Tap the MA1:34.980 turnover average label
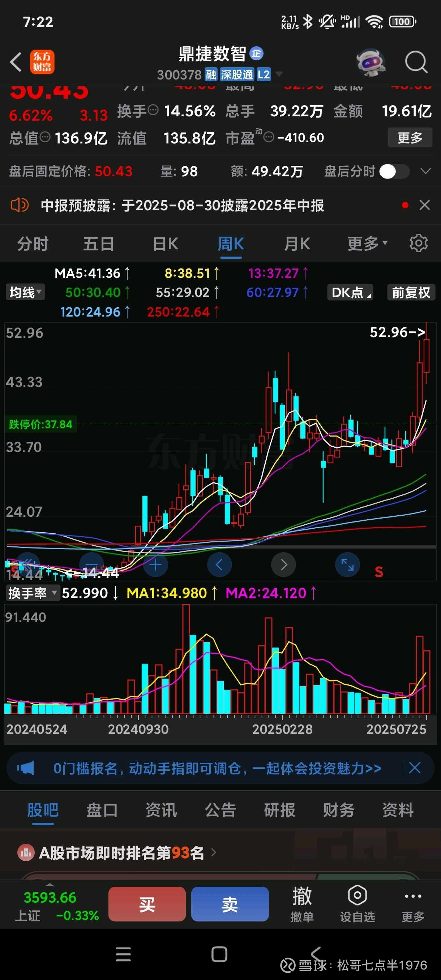The height and width of the screenshot is (980, 441). coord(172,593)
